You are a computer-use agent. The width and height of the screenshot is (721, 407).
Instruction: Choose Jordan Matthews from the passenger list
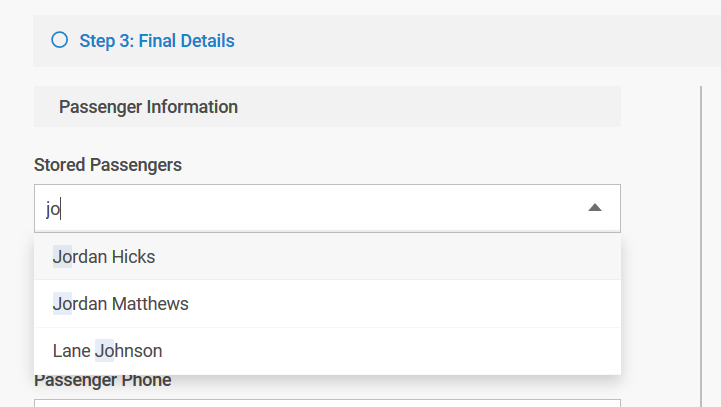[x=327, y=304]
